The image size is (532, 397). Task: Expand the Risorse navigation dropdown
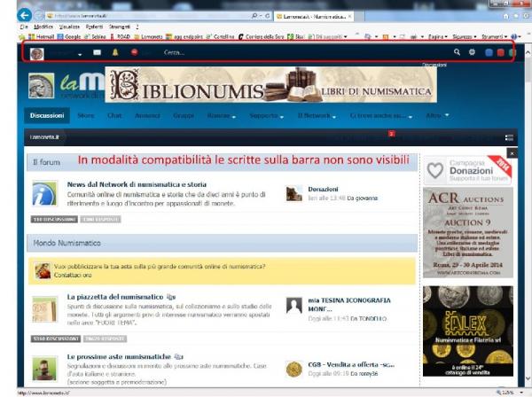coord(222,115)
